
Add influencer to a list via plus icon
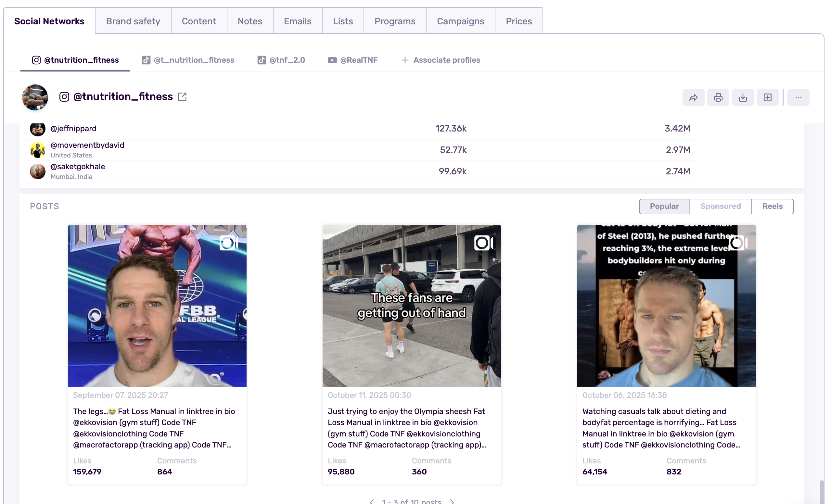768,97
